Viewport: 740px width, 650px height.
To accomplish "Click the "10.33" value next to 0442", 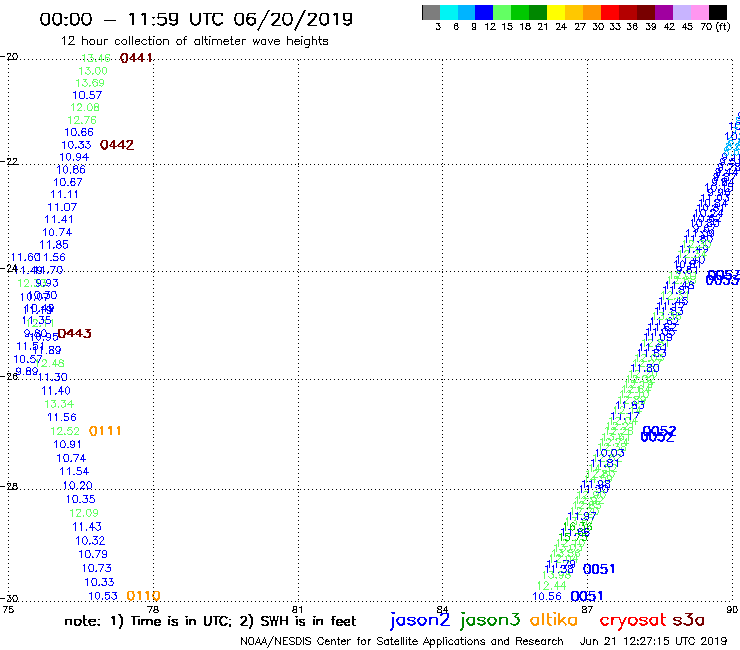I will pos(76,145).
